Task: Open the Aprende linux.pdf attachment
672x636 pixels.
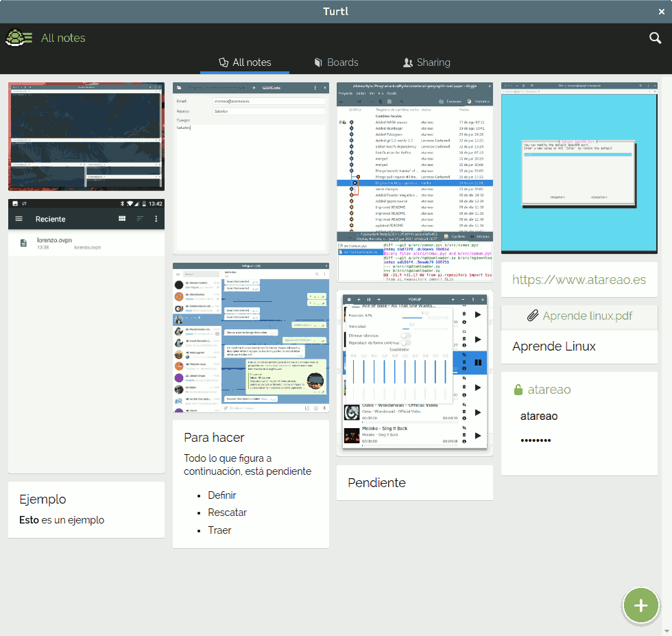Action: point(587,316)
